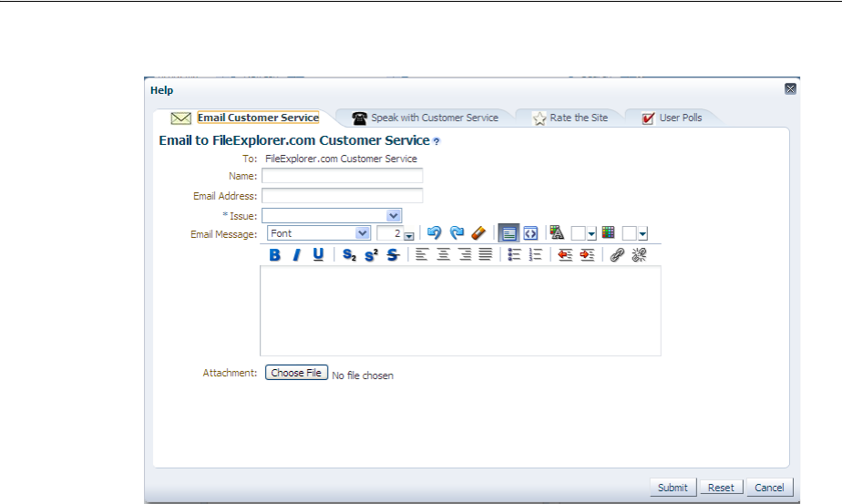Click the add link chain icon

click(x=617, y=254)
